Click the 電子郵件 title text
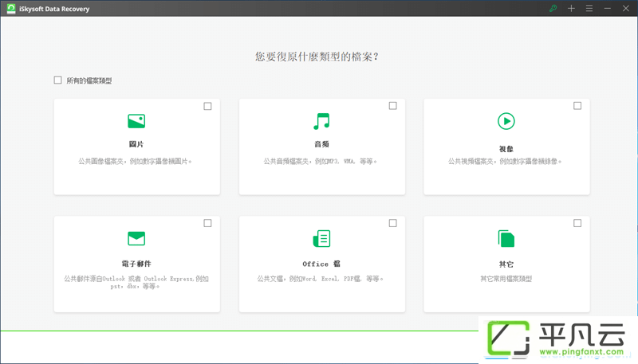This screenshot has width=638, height=364. coord(136,264)
